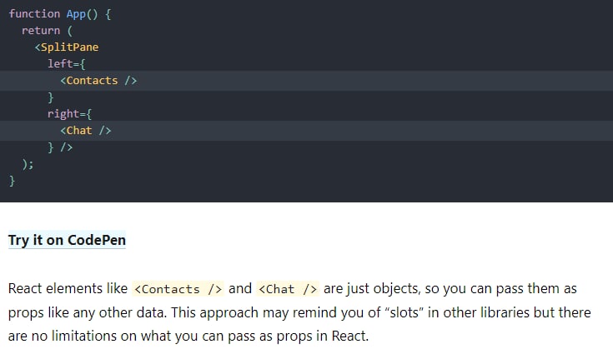Click the words "React elements like"
This screenshot has height=364, width=613.
click(x=67, y=289)
